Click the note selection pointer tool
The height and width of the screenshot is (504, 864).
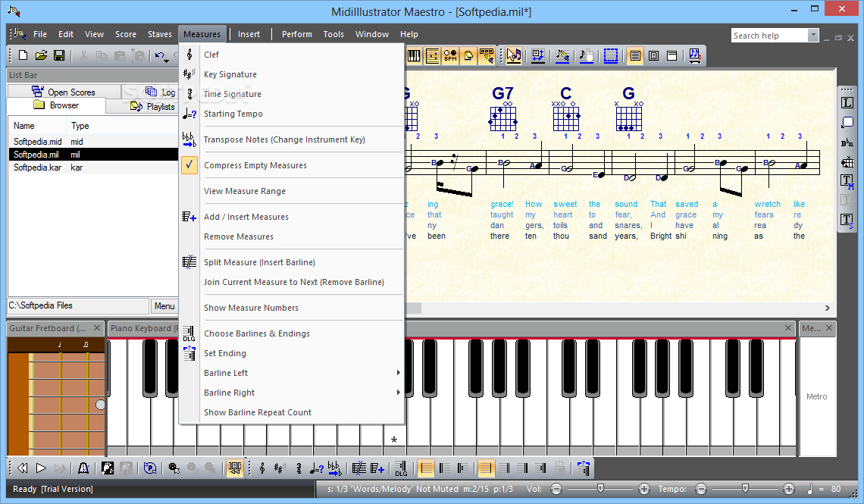point(514,55)
